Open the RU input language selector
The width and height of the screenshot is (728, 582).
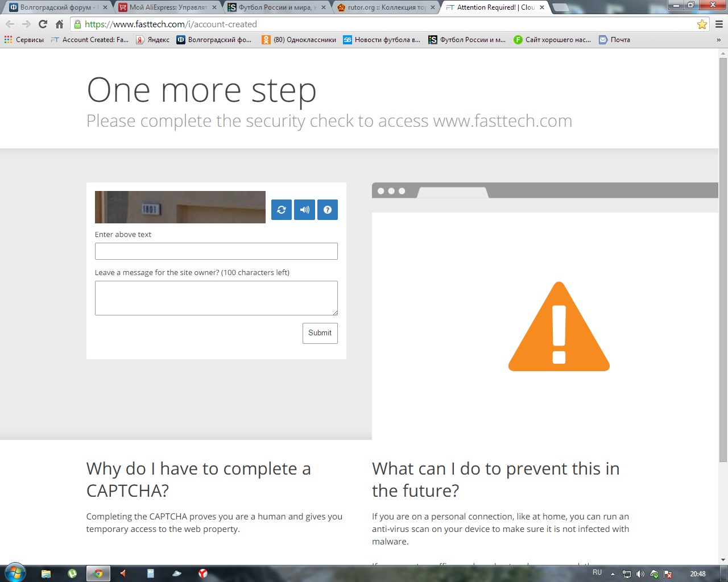[x=597, y=572]
